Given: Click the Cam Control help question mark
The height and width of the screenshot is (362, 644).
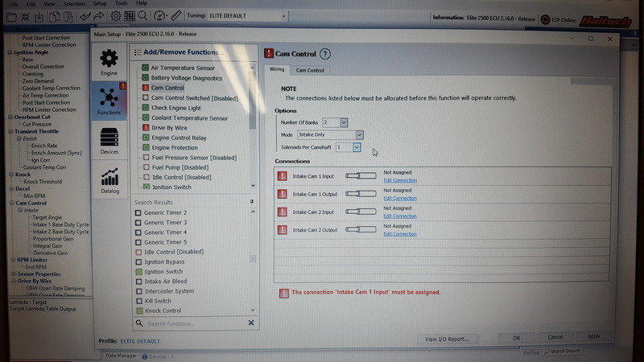Looking at the screenshot, I should [x=325, y=54].
